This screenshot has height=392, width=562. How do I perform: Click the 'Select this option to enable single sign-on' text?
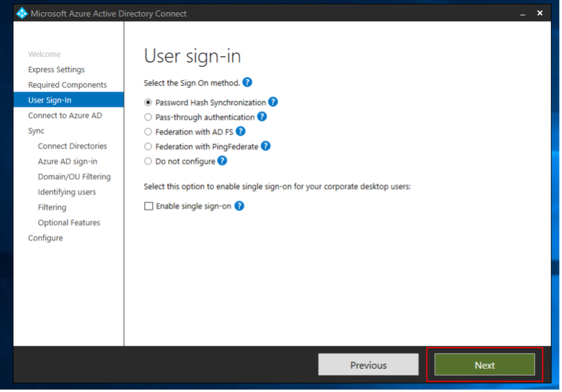point(278,187)
